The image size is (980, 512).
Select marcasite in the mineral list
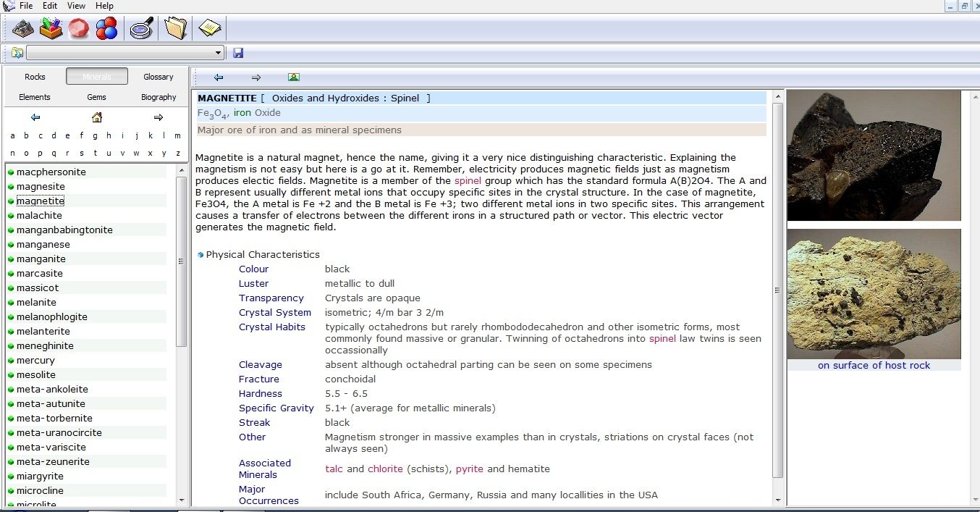[40, 274]
